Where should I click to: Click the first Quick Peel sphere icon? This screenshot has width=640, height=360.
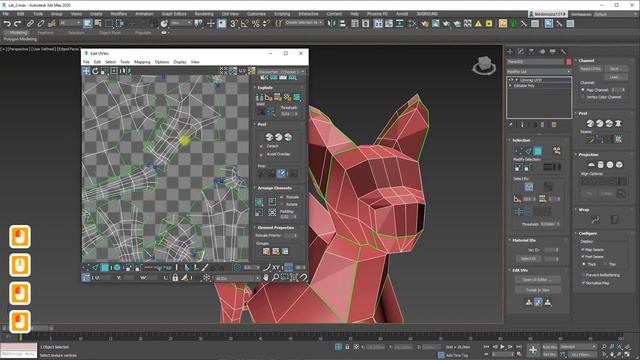click(x=269, y=137)
